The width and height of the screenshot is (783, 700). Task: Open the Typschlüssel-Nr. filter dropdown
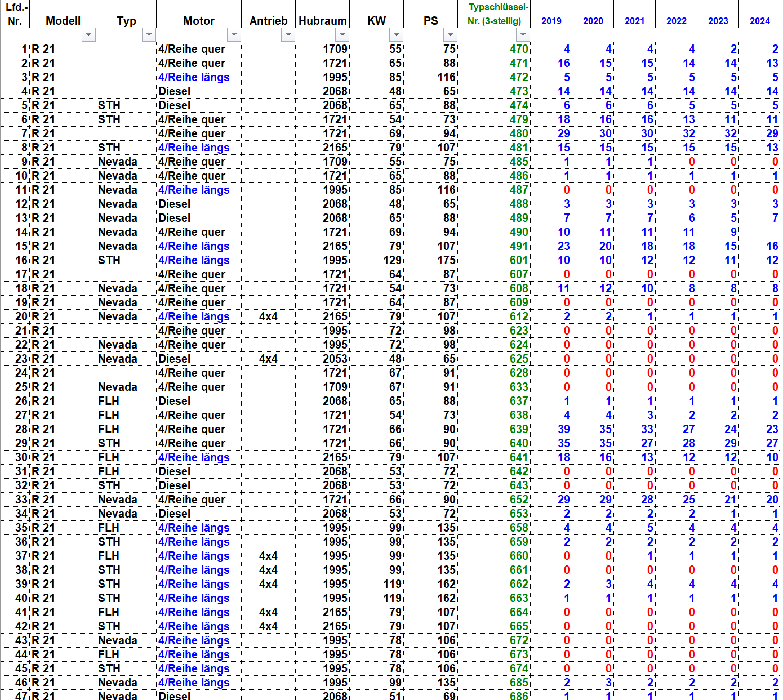(523, 35)
